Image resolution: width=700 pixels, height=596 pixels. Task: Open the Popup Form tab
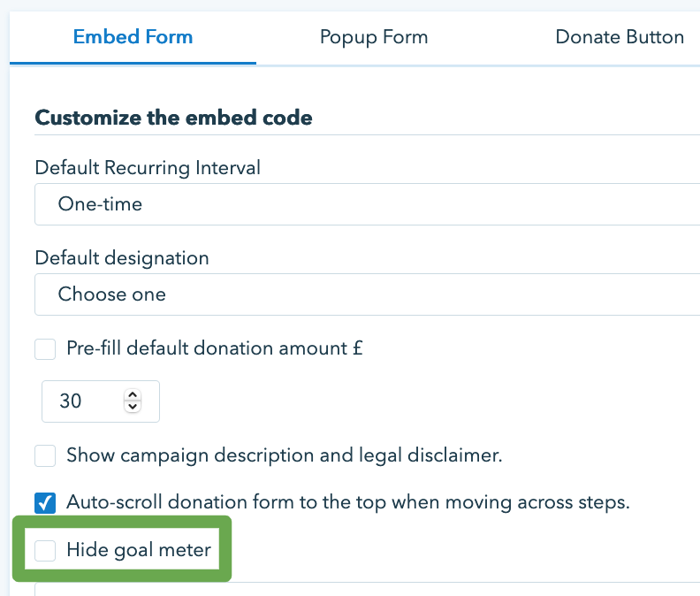(x=374, y=37)
